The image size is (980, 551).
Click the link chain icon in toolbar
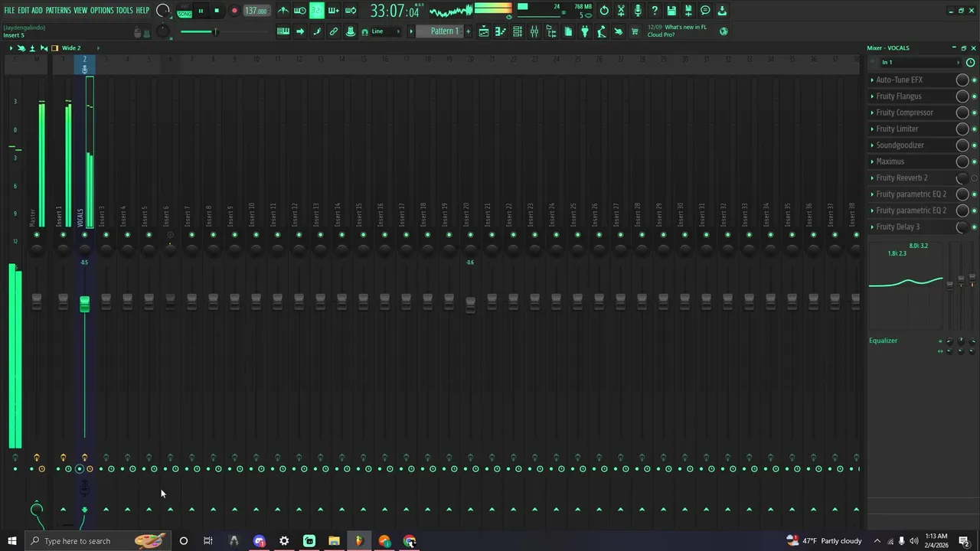334,31
